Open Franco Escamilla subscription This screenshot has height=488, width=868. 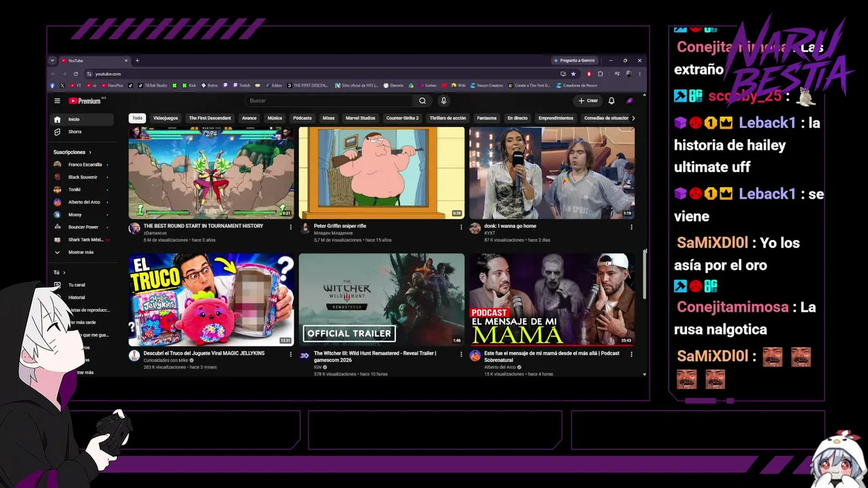pyautogui.click(x=83, y=165)
